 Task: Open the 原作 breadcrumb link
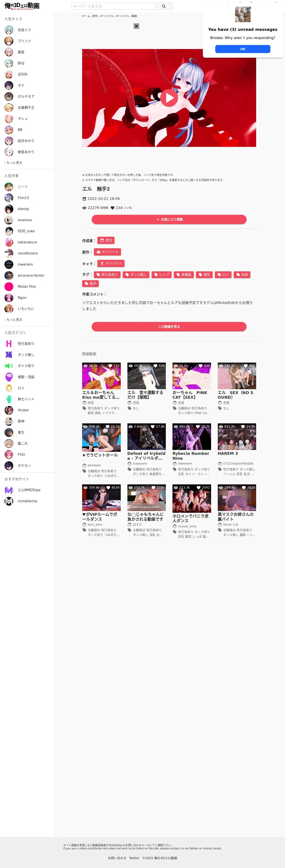point(95,16)
